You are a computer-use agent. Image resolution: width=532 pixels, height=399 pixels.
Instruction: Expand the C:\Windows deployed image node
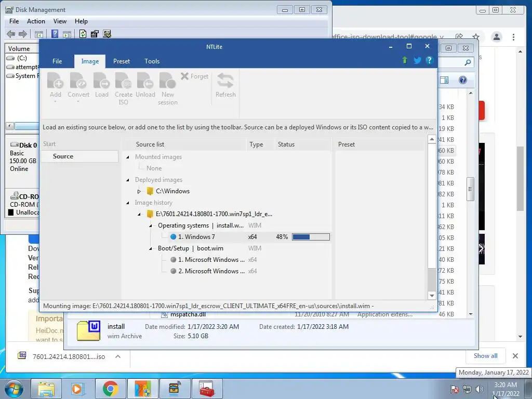click(139, 191)
